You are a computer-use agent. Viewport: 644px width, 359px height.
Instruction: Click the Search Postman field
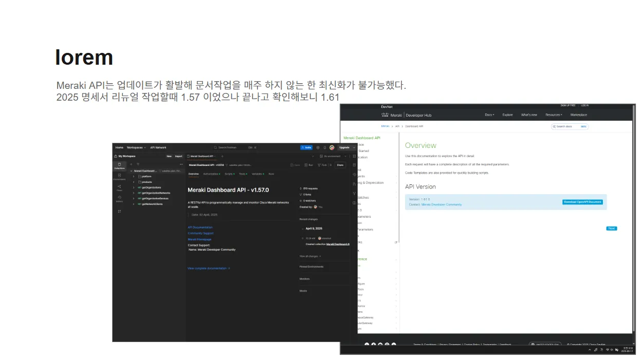coord(236,147)
